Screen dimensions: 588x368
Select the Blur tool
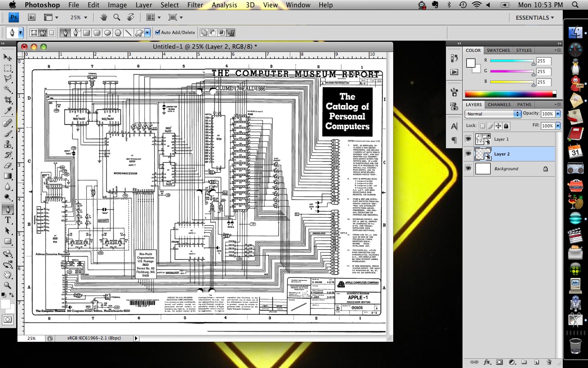pyautogui.click(x=8, y=186)
